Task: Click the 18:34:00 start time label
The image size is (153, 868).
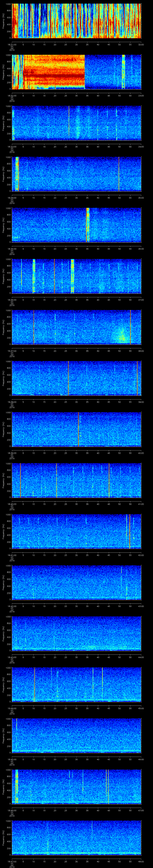Action: tap(12, 197)
